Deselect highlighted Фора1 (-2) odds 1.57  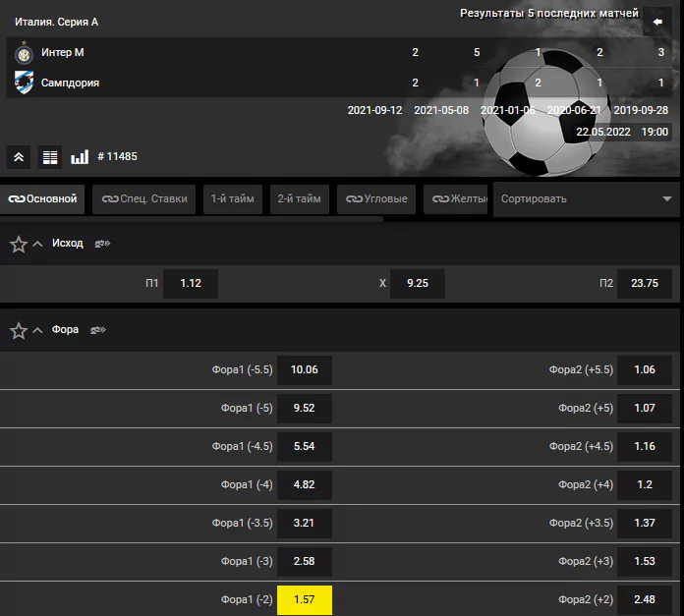(305, 600)
